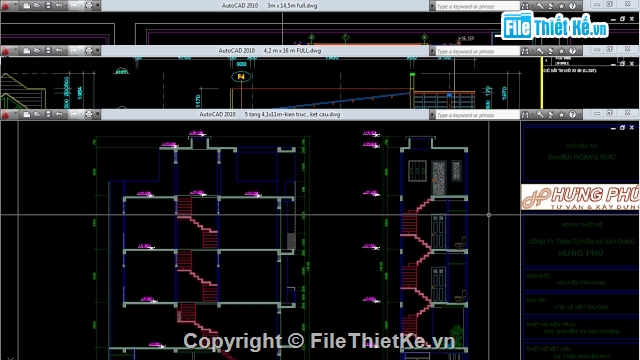Collapse the search box arrow in the 5 tang 4,1x11m window
Viewport: 640px width, 360px height.
(x=432, y=115)
